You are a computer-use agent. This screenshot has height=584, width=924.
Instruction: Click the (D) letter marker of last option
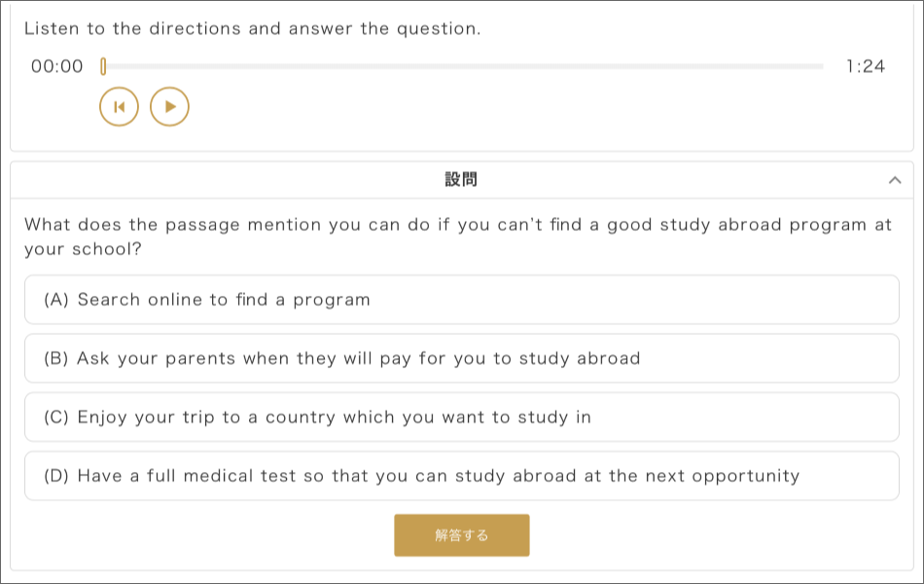pyautogui.click(x=56, y=475)
